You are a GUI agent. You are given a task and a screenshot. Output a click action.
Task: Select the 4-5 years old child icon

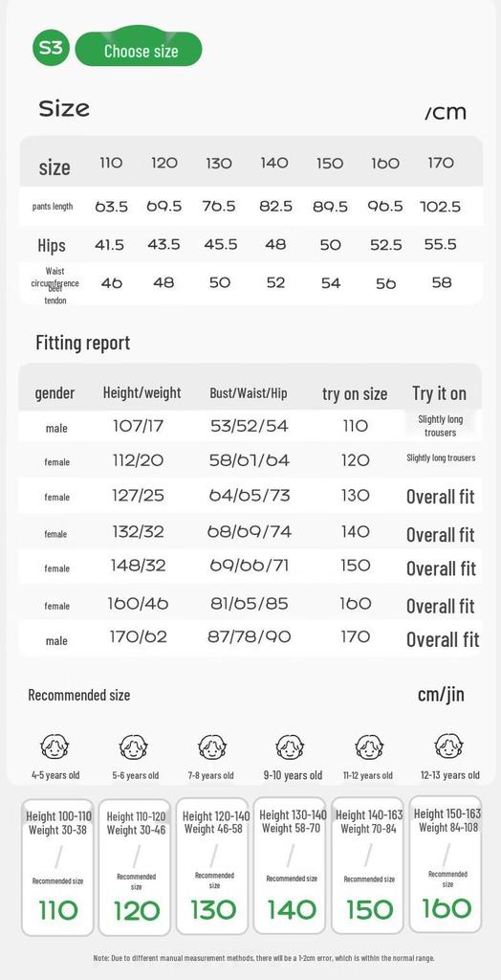[54, 746]
